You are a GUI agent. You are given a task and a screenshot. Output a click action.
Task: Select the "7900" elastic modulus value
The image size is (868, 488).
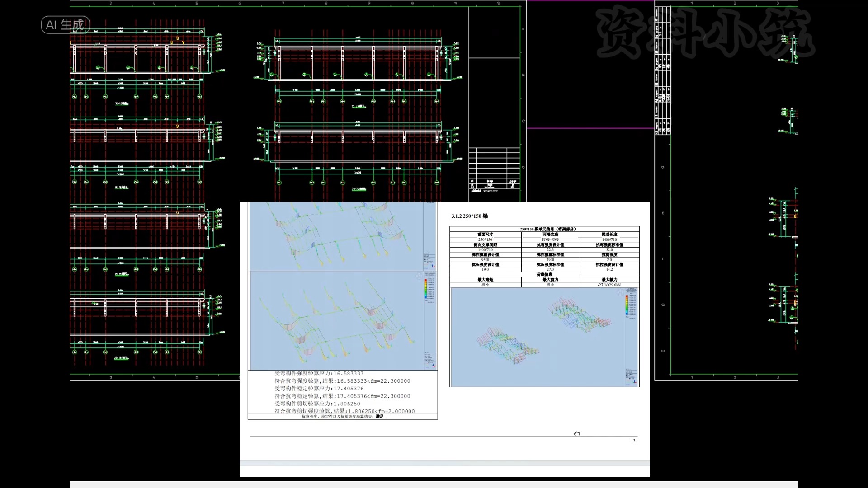[x=550, y=260]
